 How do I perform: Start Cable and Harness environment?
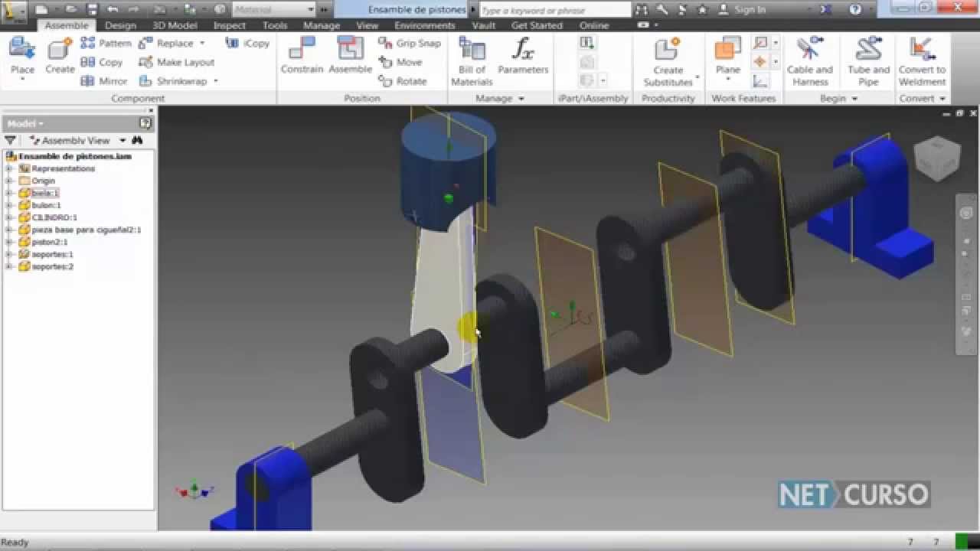pos(810,61)
